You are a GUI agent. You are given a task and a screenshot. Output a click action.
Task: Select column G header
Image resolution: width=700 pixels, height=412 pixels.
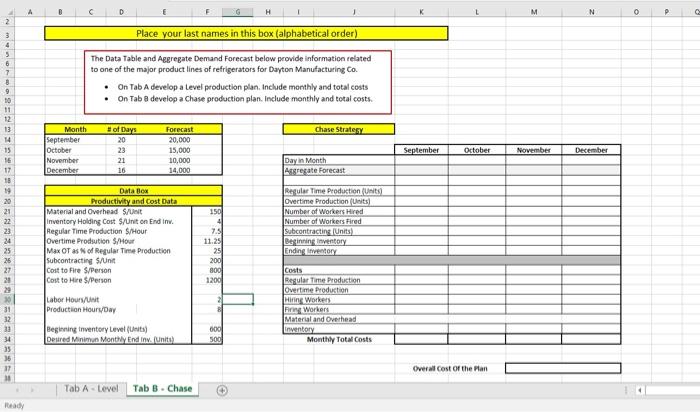238,12
